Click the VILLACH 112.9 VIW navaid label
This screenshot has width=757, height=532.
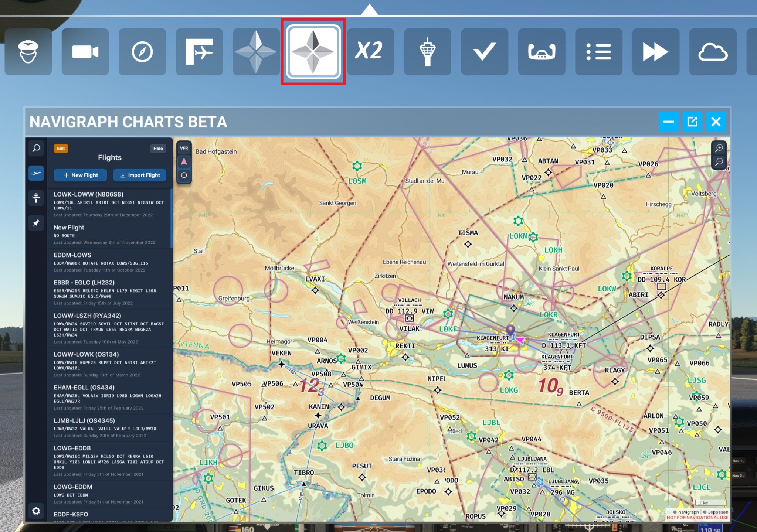[x=410, y=307]
